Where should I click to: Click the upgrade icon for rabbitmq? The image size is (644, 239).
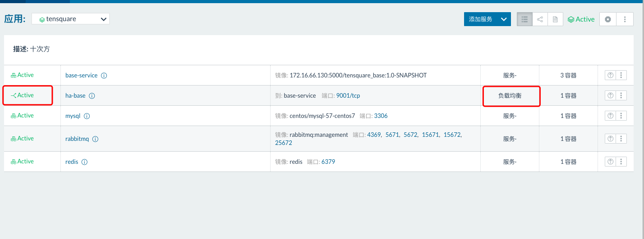pyautogui.click(x=610, y=139)
